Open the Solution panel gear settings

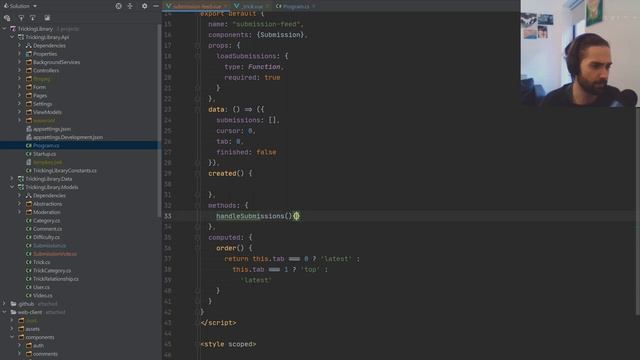point(144,6)
